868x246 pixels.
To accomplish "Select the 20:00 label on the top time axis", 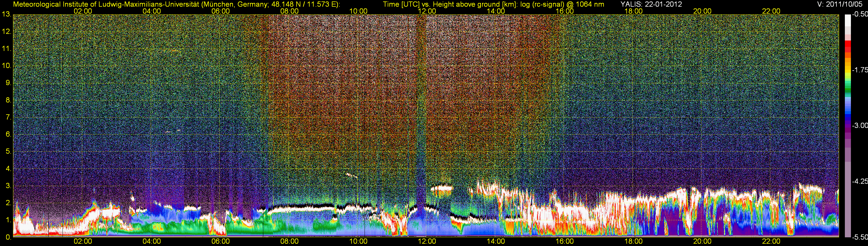I will (702, 11).
